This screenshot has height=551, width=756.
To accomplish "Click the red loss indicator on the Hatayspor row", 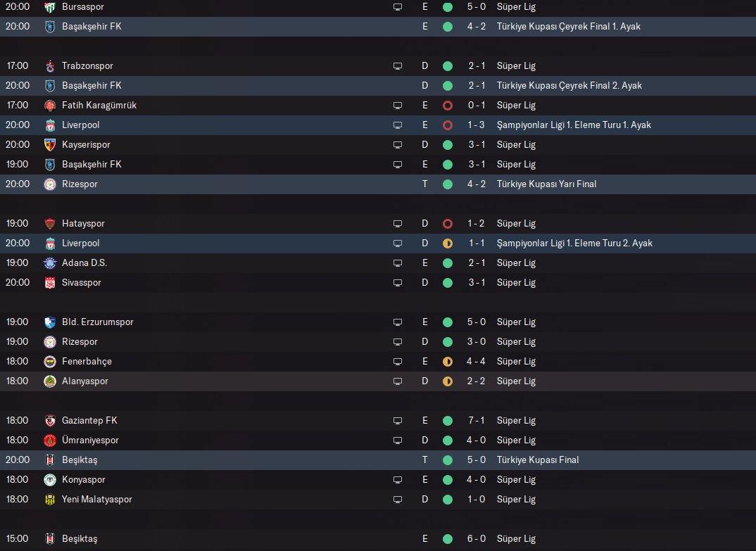I will coord(447,224).
